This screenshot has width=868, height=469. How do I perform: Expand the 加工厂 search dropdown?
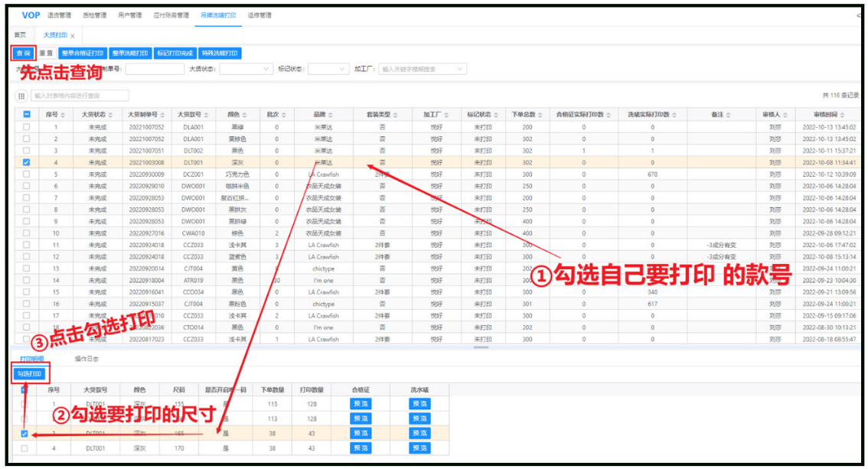[423, 69]
